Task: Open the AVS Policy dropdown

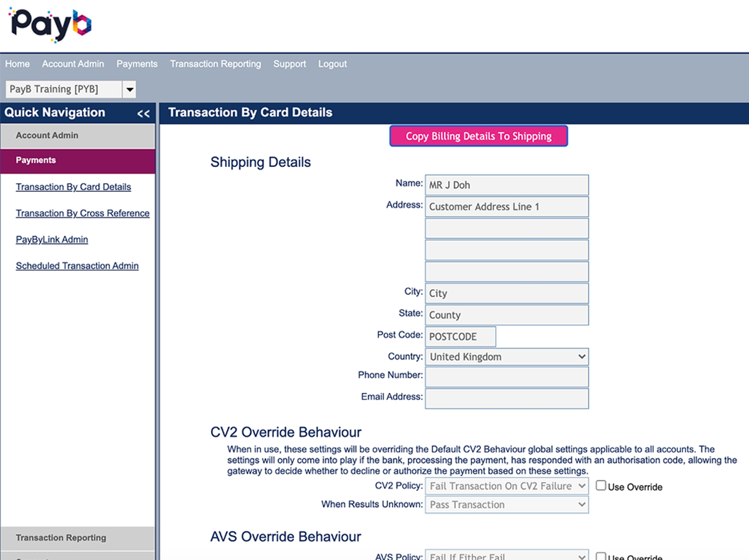Action: point(507,556)
